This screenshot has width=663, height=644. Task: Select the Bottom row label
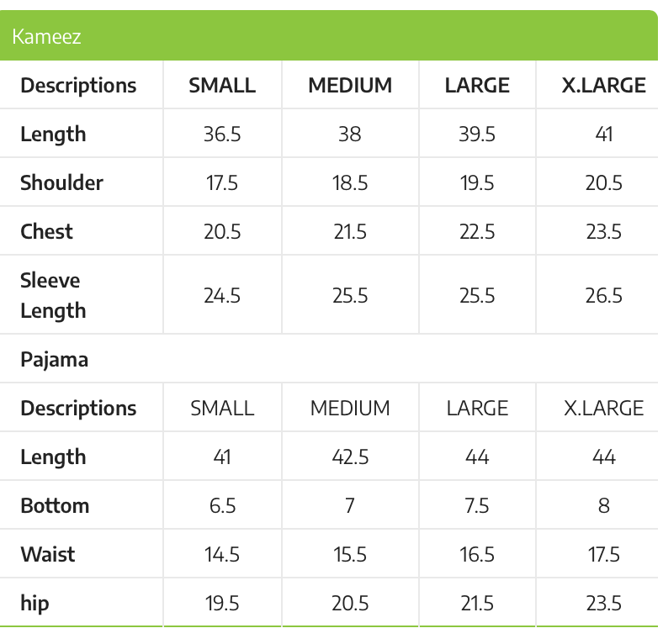[55, 506]
